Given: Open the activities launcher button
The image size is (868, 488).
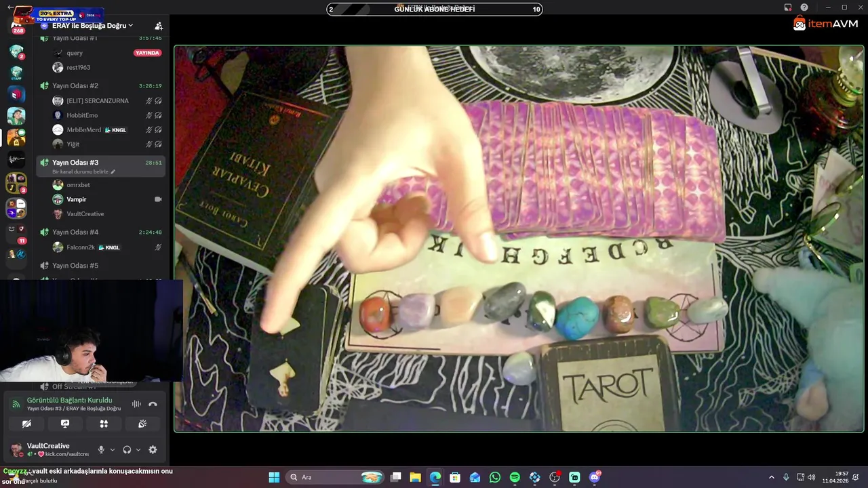Looking at the screenshot, I should 104,424.
